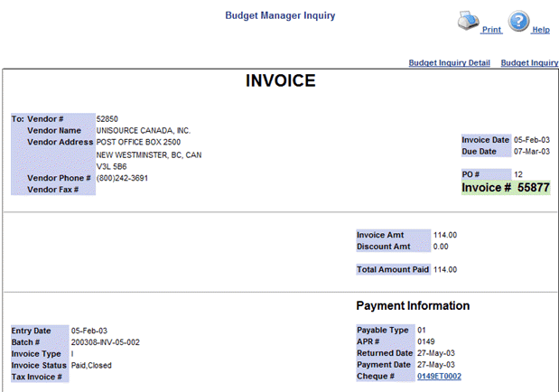Click the Tax Invoice # label

(36, 377)
